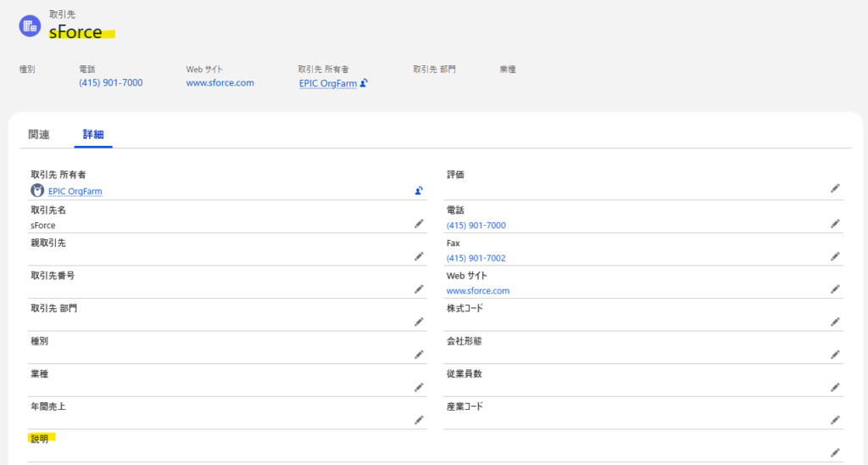Viewport: 868px width, 465px height.
Task: Open header phone link (415) 901-7000
Action: tap(111, 82)
